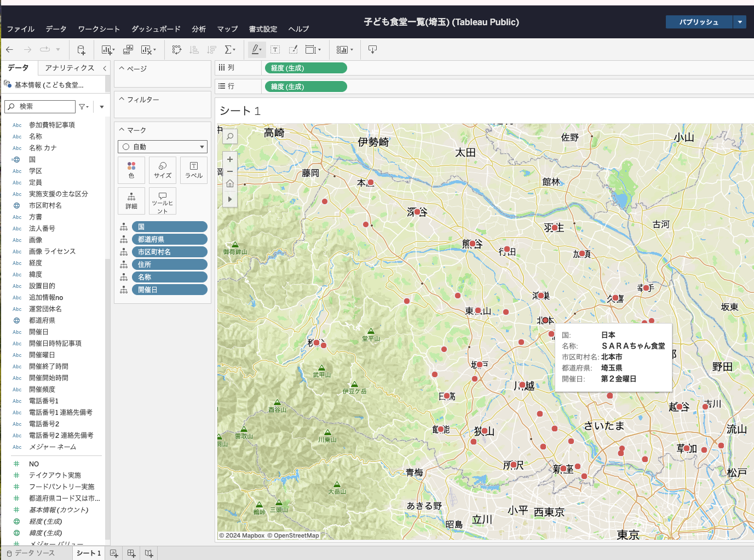
Task: Expand map tools arrow flyout
Action: point(230,199)
